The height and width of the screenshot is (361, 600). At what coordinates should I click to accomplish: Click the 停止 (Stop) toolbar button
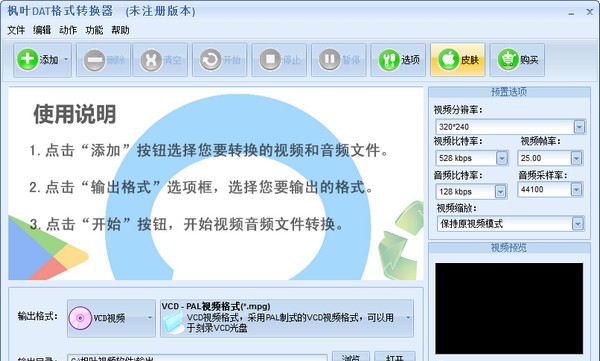click(x=279, y=60)
